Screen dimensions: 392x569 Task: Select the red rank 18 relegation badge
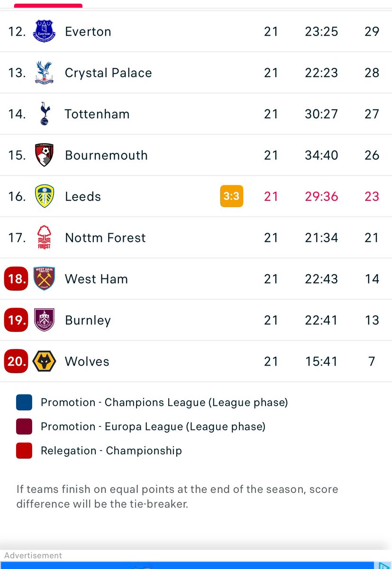tap(17, 279)
